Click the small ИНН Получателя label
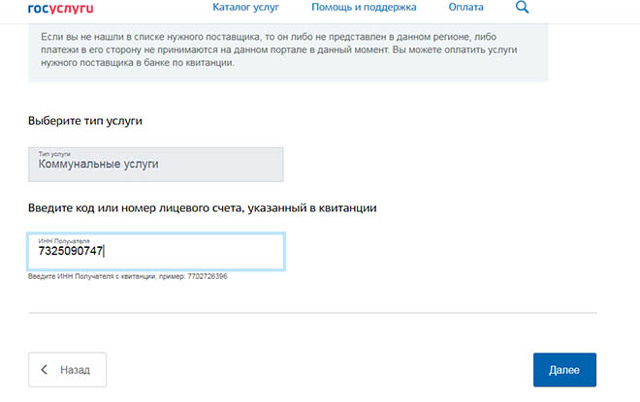Viewport: 640px width, 402px height. pos(58,242)
